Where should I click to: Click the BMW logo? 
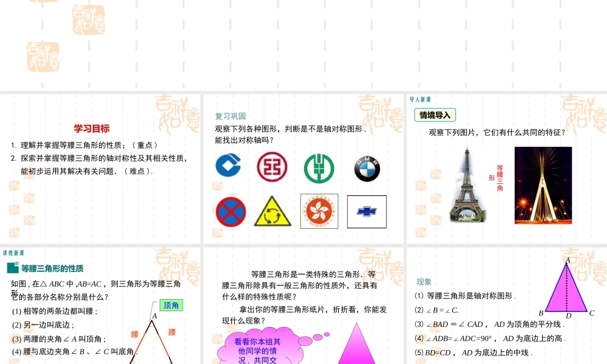367,169
